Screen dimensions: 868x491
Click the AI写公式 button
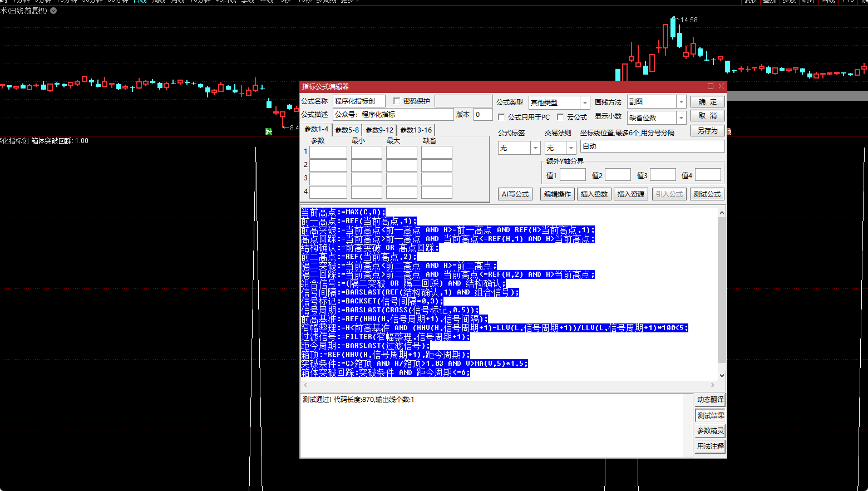pyautogui.click(x=515, y=194)
